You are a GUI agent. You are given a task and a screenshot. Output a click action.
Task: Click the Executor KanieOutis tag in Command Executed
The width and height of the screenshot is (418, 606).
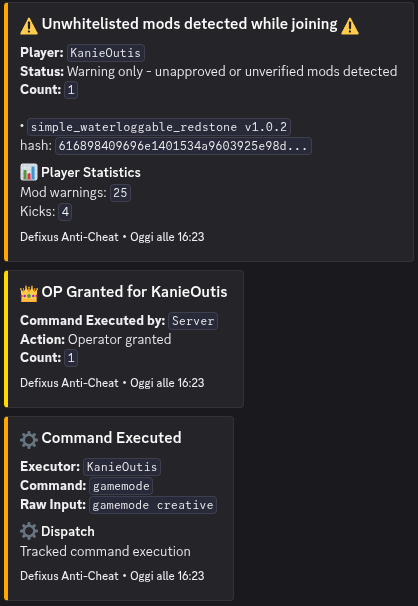click(x=122, y=467)
